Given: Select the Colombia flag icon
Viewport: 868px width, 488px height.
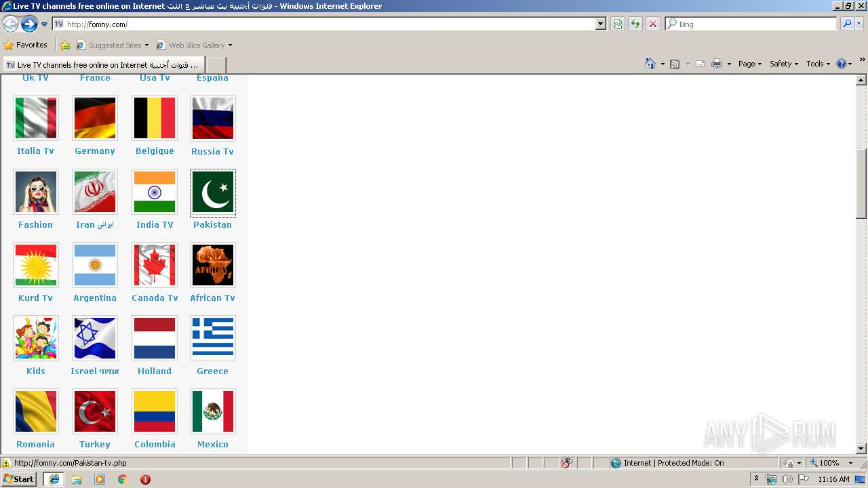Looking at the screenshot, I should [155, 411].
